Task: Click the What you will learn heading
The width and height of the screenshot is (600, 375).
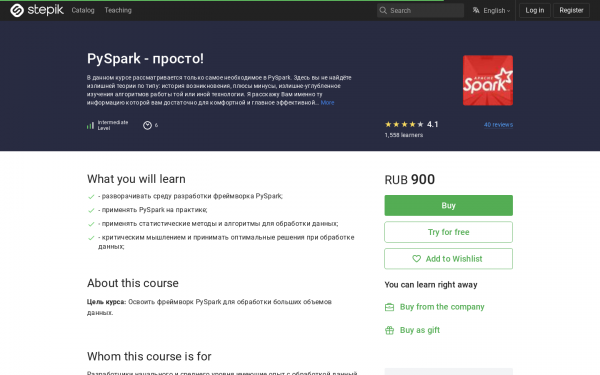Action: click(136, 179)
